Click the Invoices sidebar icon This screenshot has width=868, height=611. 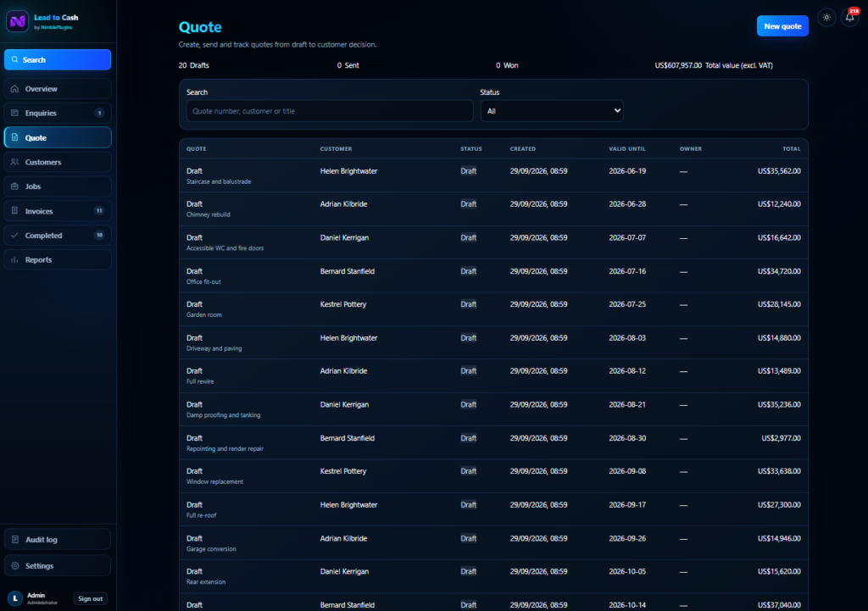(15, 211)
